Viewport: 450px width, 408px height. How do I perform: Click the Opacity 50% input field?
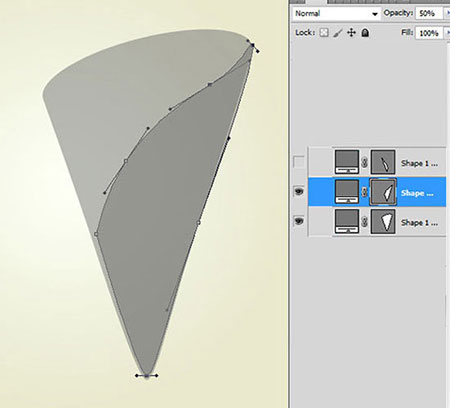pyautogui.click(x=429, y=13)
